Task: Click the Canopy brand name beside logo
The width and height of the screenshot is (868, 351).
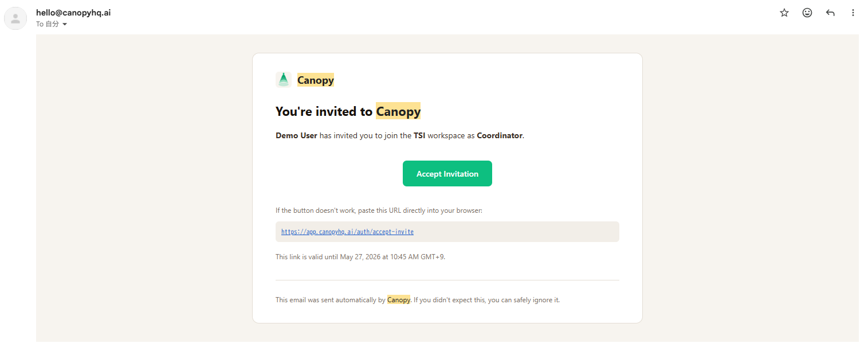Action: coord(316,80)
